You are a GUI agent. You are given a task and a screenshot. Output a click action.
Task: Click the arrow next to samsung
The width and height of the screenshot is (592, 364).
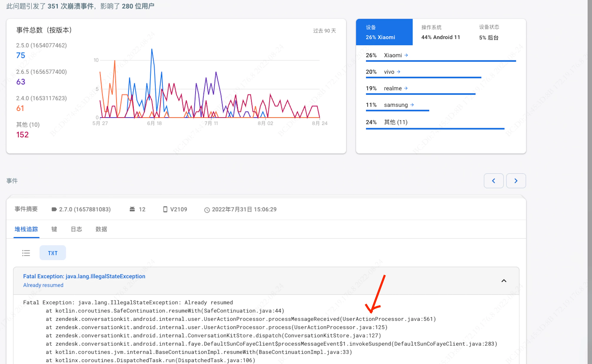[412, 105]
